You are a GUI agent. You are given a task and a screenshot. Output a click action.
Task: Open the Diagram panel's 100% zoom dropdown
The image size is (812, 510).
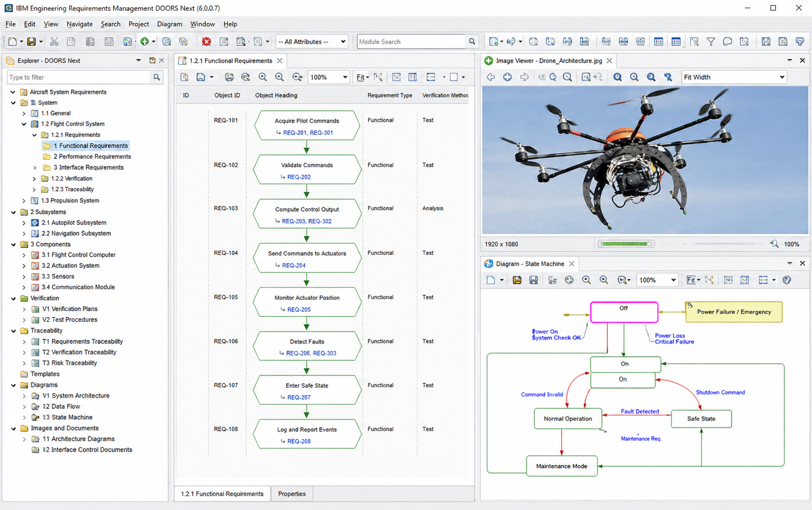(658, 280)
